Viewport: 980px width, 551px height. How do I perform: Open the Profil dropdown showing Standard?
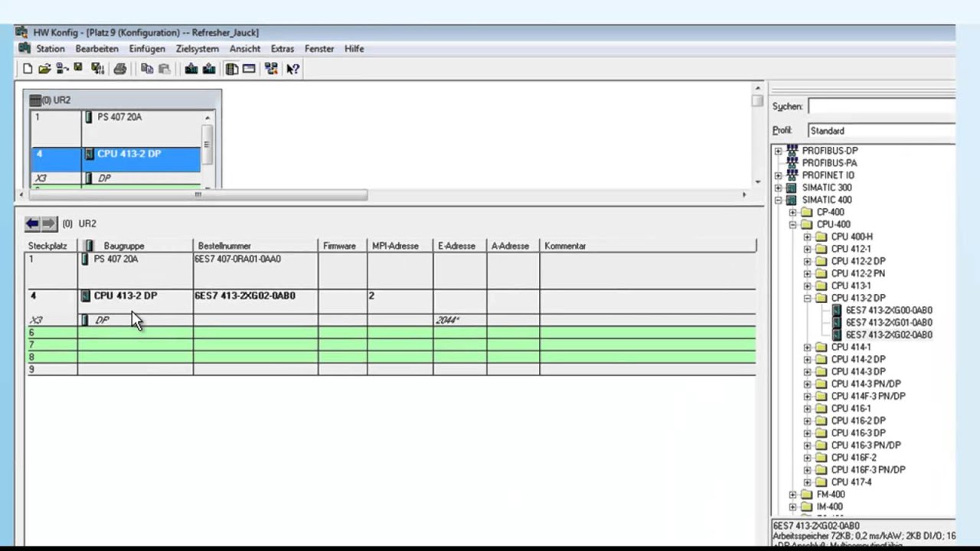click(881, 131)
